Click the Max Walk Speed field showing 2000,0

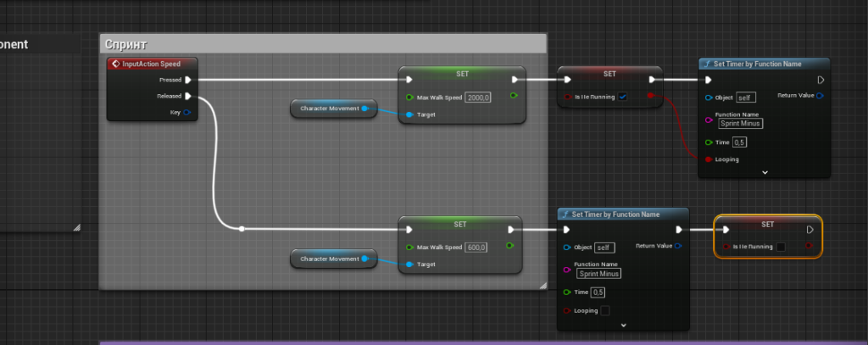(x=479, y=97)
